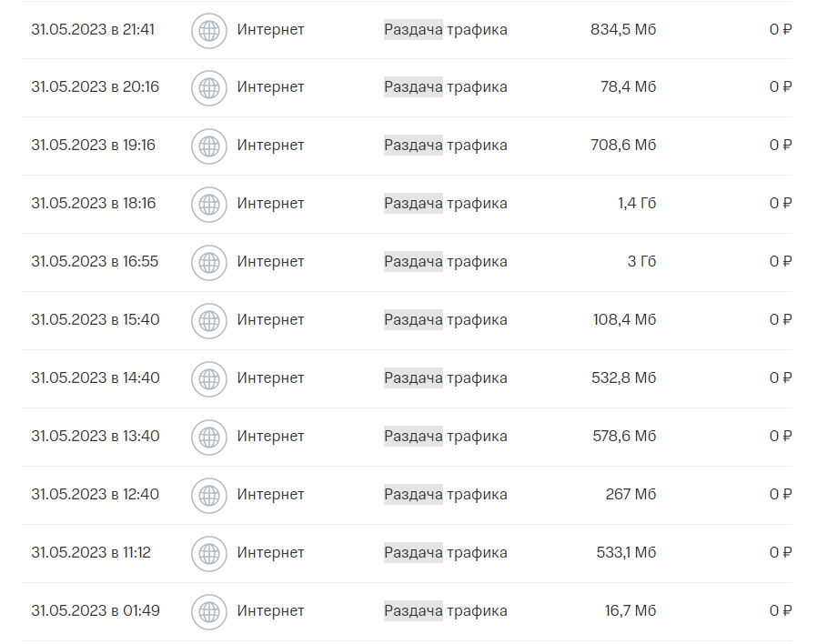Click 'Раздача трафика' in the 18:16 row

445,204
